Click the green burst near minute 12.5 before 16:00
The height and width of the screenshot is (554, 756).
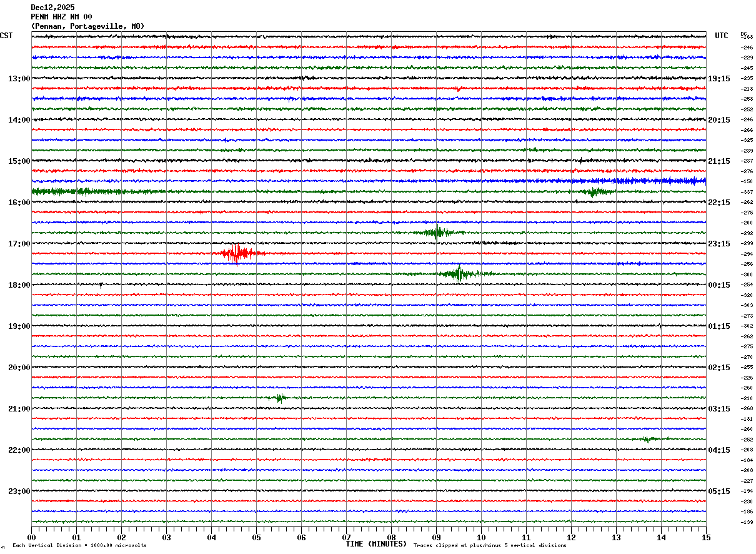pos(594,191)
